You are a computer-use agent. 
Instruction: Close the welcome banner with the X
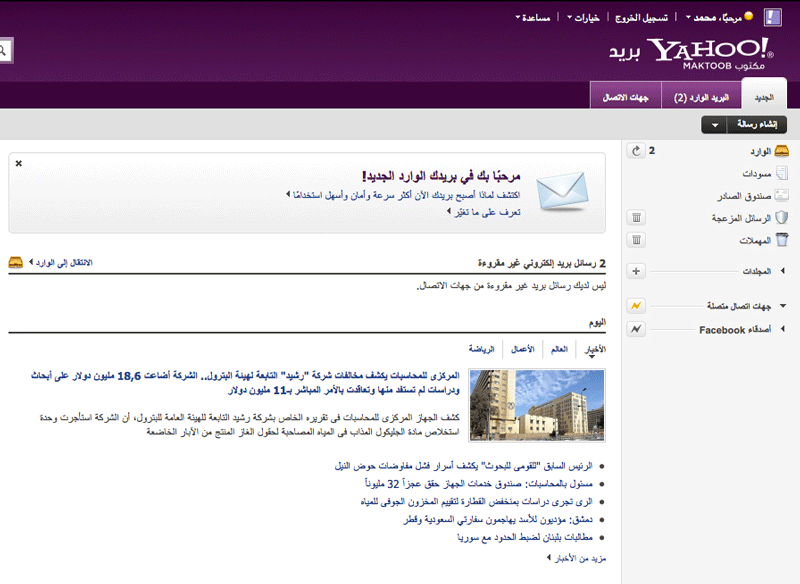(19, 163)
